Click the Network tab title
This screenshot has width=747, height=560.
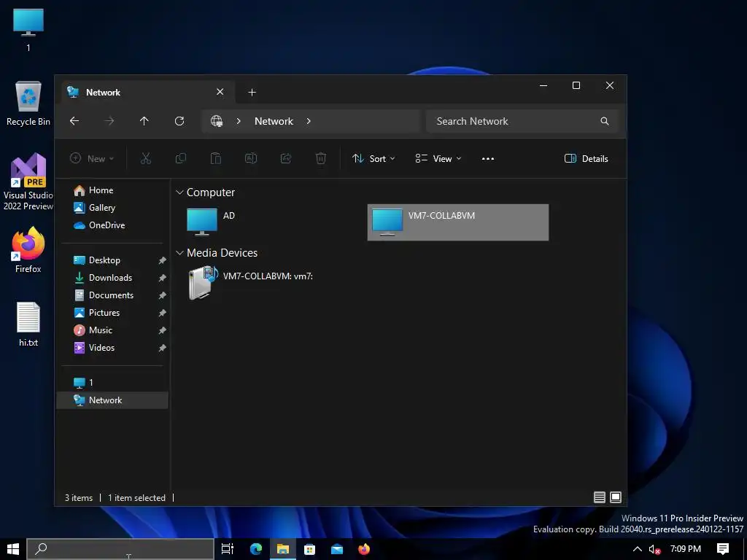coord(103,93)
